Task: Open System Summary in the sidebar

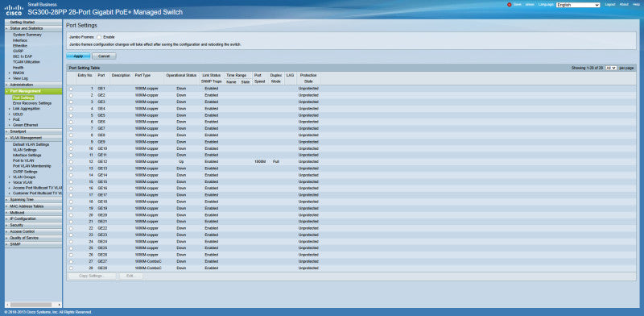Action: click(x=27, y=35)
